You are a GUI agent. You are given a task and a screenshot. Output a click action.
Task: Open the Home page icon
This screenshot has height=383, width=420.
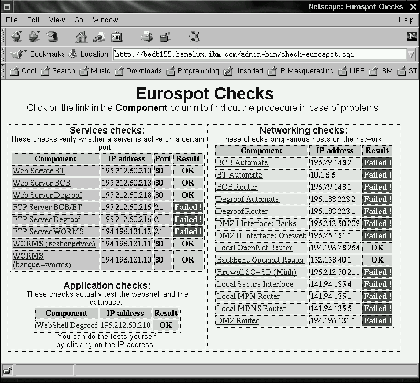click(81, 36)
